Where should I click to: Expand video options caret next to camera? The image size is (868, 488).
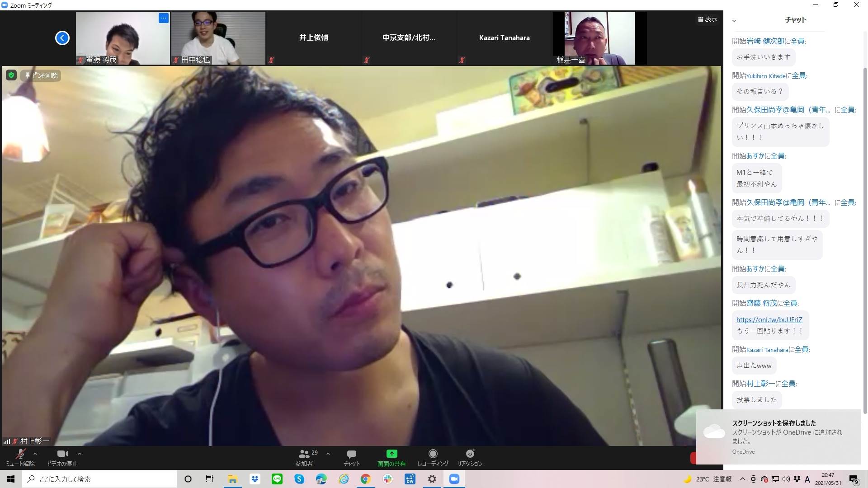click(x=80, y=454)
